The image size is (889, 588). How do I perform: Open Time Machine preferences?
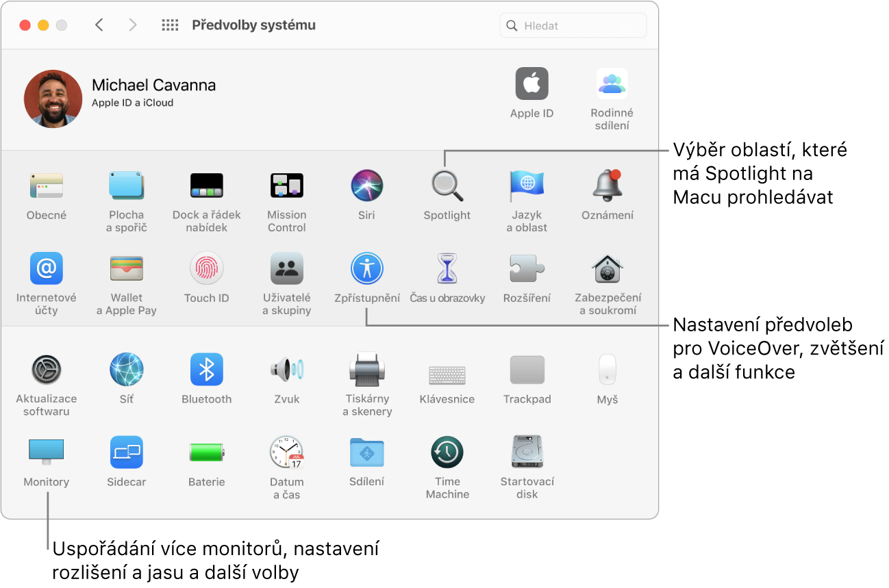point(447,452)
